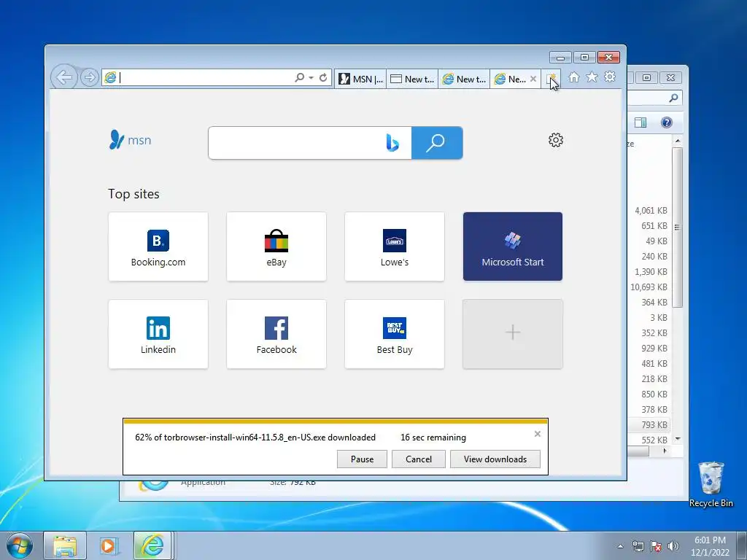Select the 4,061 KB file row
The height and width of the screenshot is (560, 747).
coord(649,211)
